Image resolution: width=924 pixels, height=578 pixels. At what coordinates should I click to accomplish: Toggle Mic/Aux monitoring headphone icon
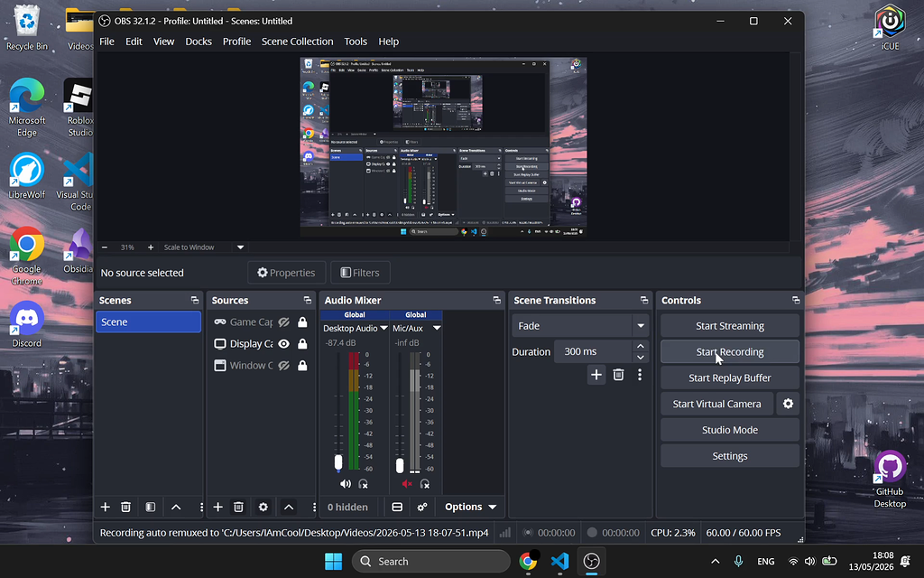click(x=425, y=484)
